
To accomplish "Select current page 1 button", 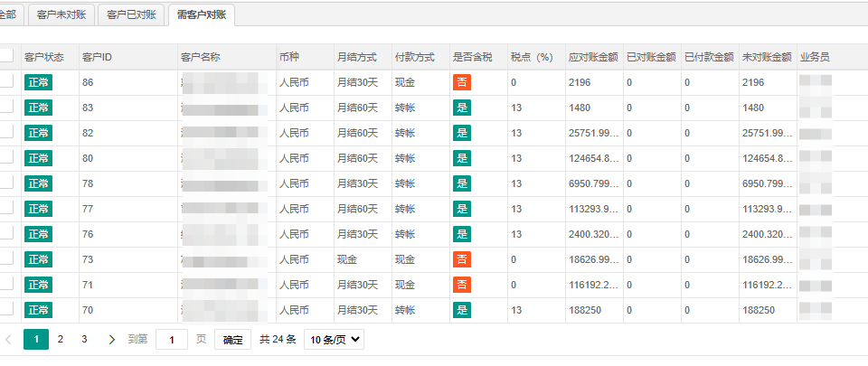I will pyautogui.click(x=36, y=340).
